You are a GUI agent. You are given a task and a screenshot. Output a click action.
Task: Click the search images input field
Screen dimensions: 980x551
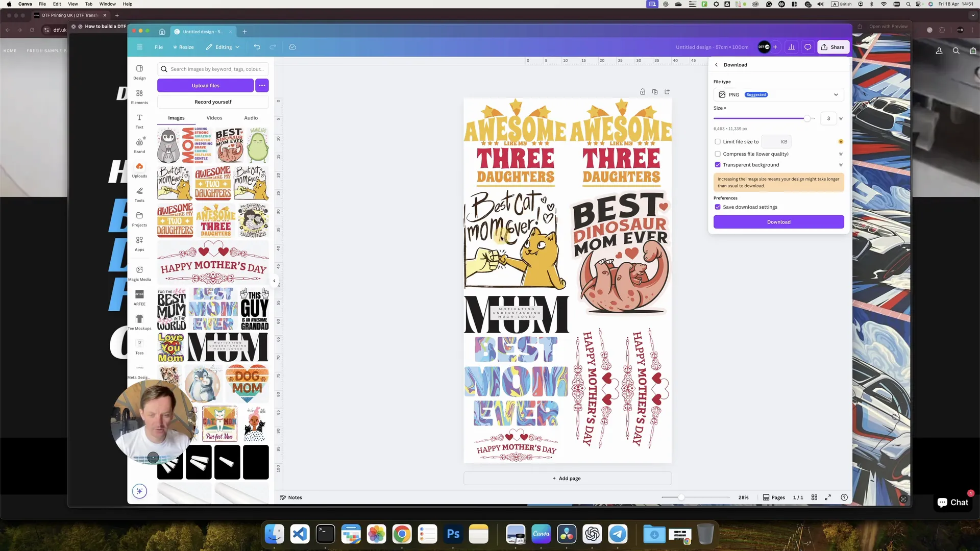(213, 69)
